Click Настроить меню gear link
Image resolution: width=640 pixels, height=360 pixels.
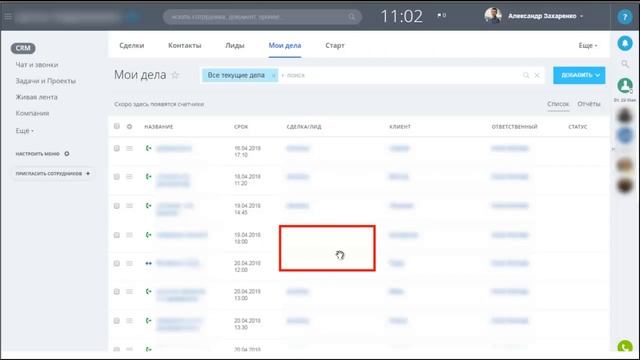point(42,153)
